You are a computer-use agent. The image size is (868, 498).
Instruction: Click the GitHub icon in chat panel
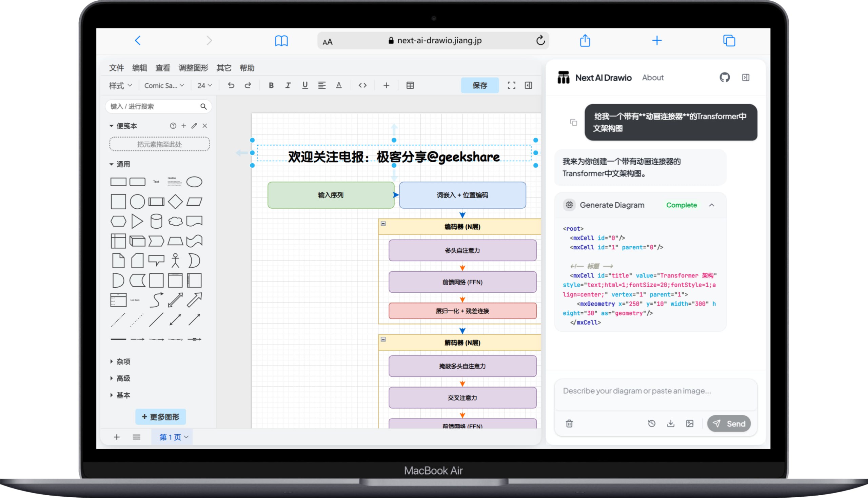coord(724,77)
